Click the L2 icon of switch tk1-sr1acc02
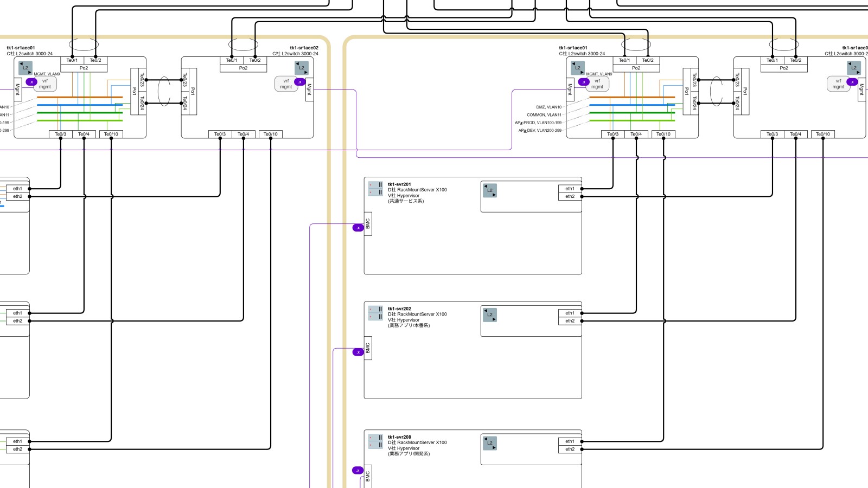Viewport: 868px width, 488px height. coord(302,68)
